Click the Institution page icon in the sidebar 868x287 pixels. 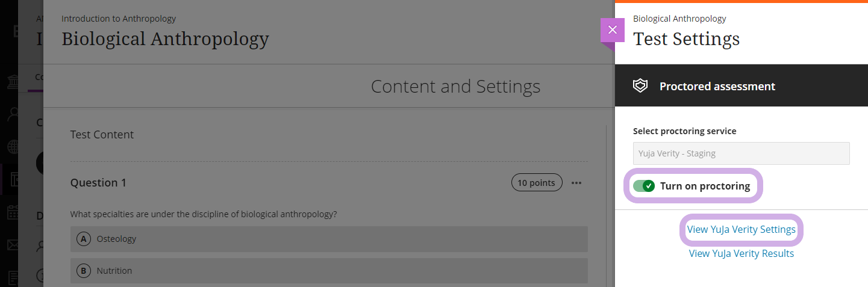(13, 82)
